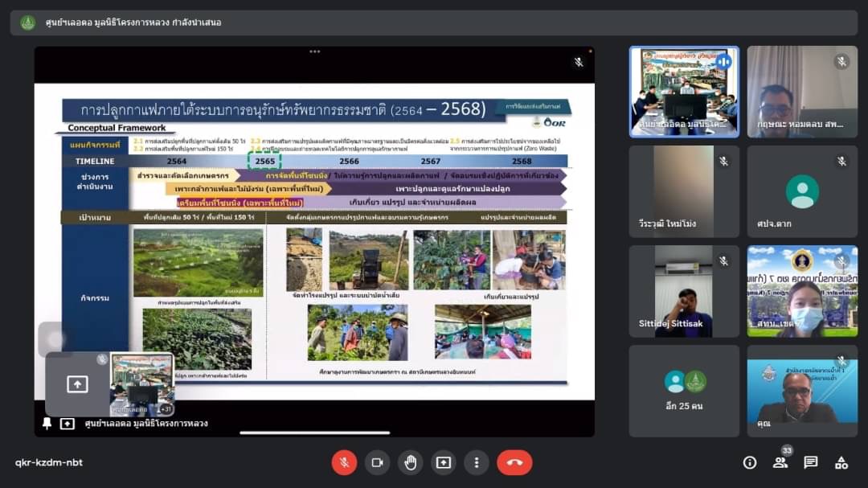Click the pin icon below the presentation

(47, 423)
